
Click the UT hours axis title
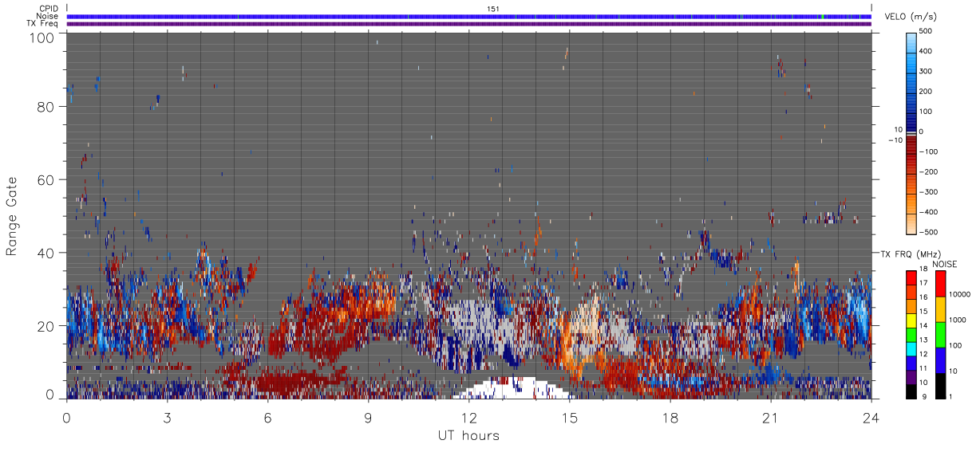[x=468, y=435]
